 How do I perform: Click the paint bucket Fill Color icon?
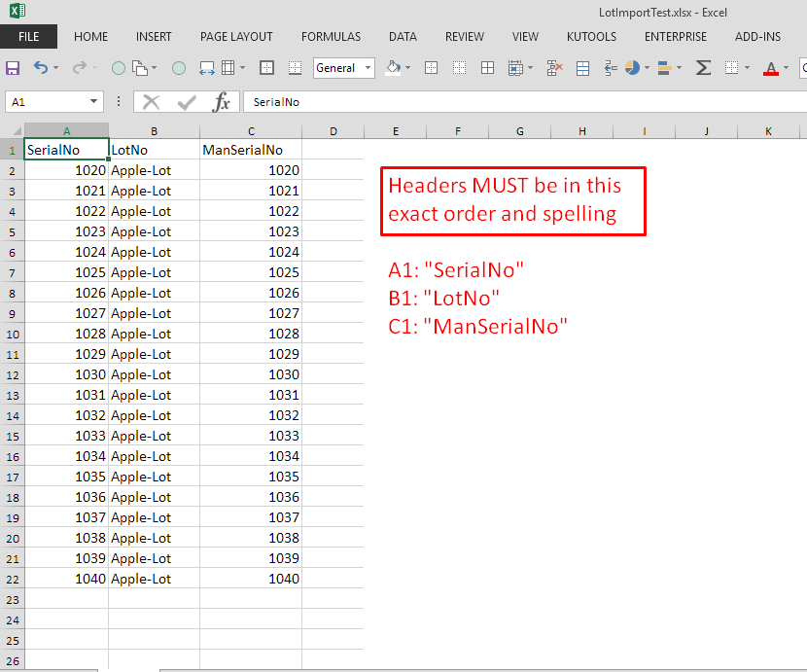point(393,68)
